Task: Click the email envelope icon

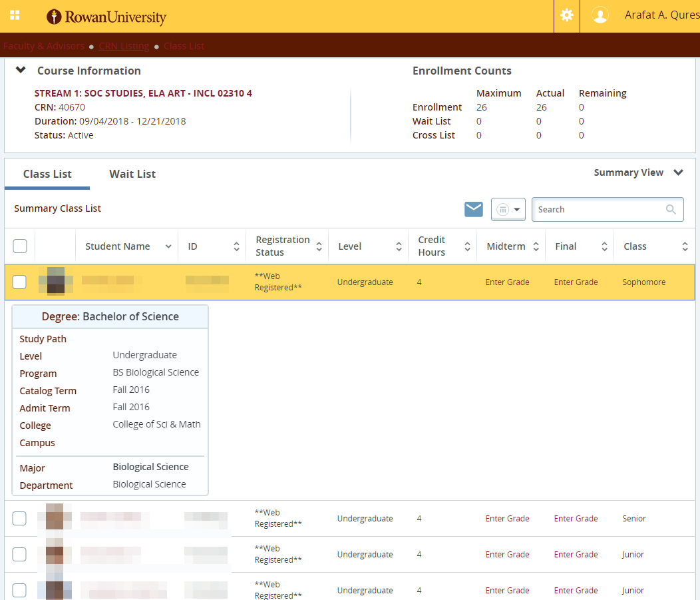Action: click(474, 209)
